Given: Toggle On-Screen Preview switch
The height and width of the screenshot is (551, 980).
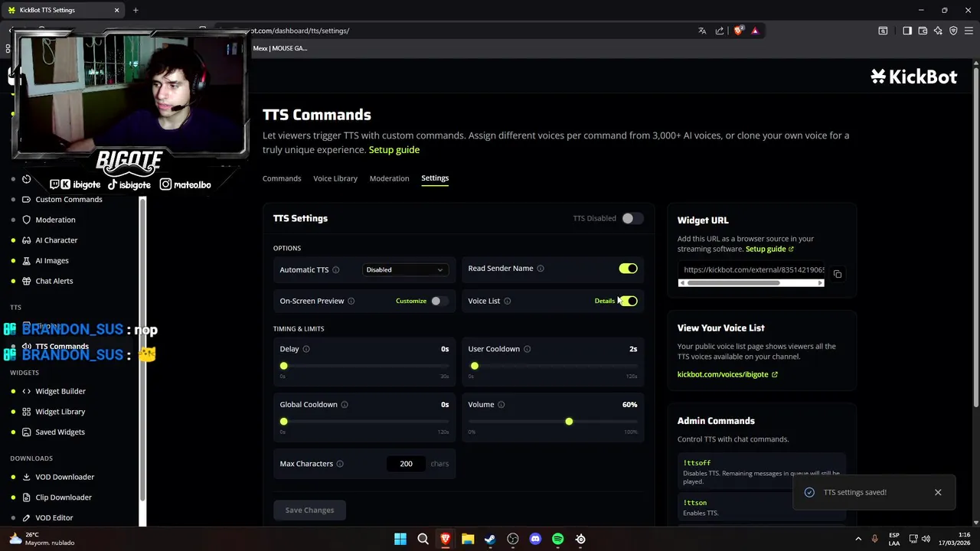Looking at the screenshot, I should coord(439,301).
